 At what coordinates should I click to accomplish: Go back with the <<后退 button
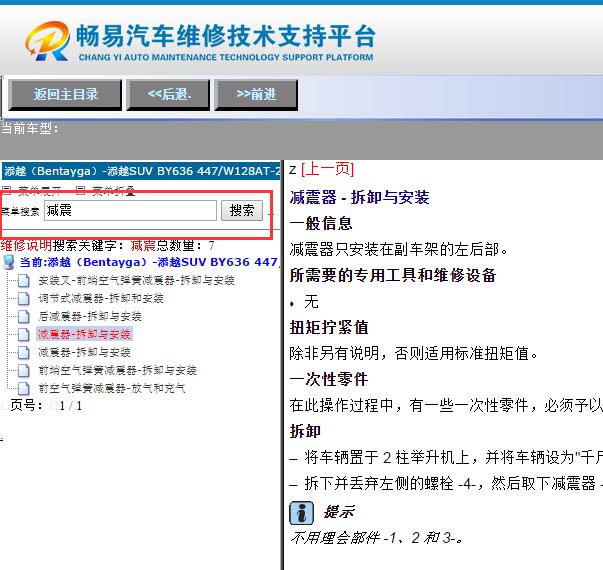pos(168,95)
